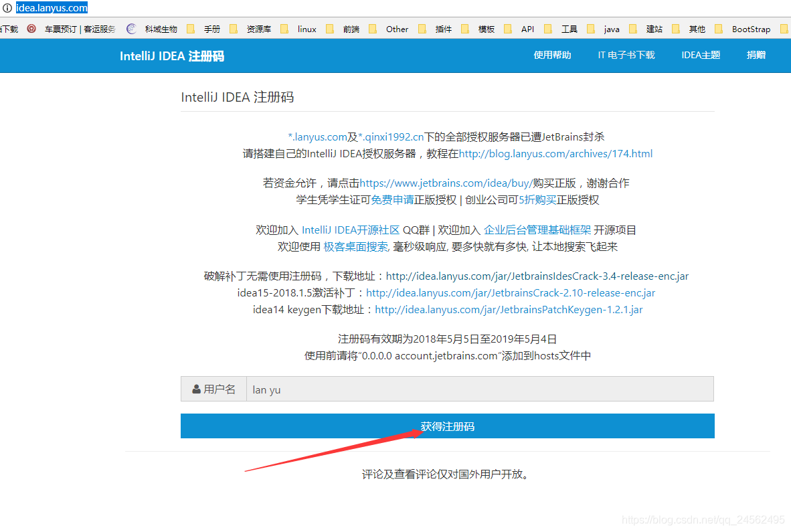Download JetbrainsPatchKeygen-1.2.1.jar link
Viewport: 791px width, 532px height.
[509, 310]
